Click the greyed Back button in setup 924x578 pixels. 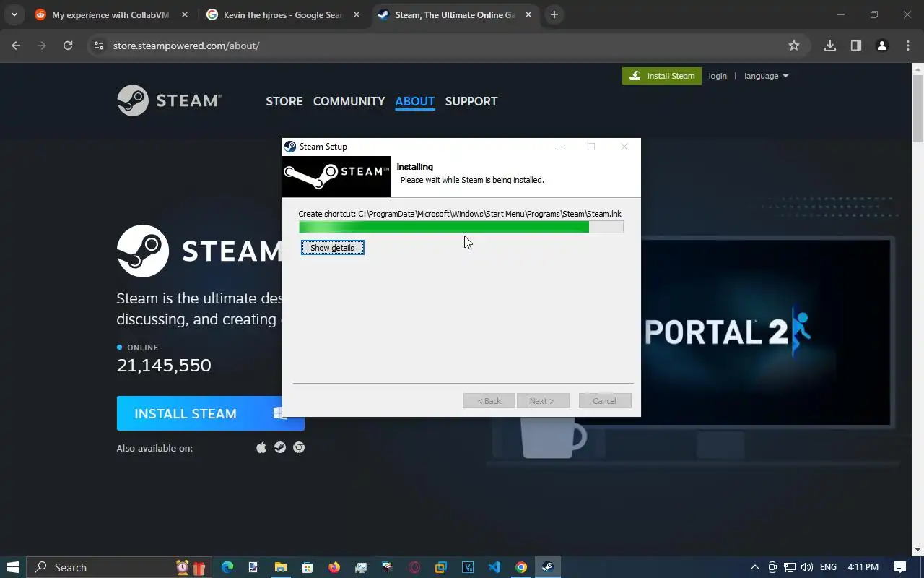(489, 401)
